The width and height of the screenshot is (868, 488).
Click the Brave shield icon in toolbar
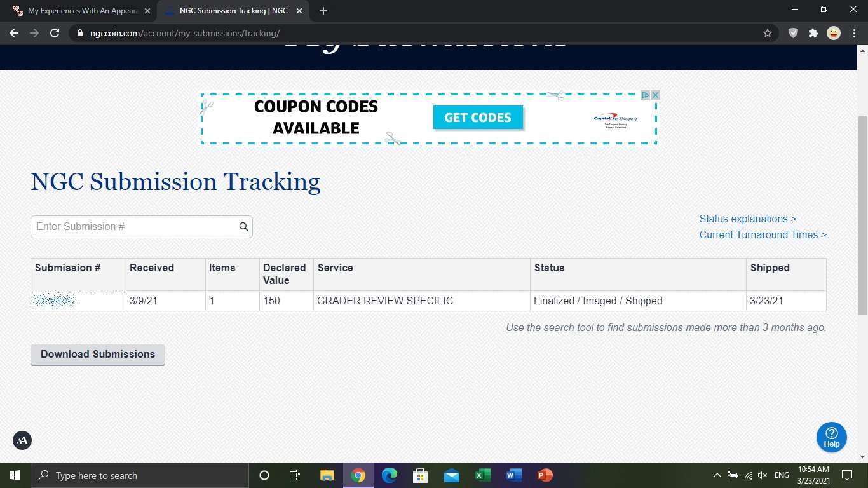tap(793, 33)
